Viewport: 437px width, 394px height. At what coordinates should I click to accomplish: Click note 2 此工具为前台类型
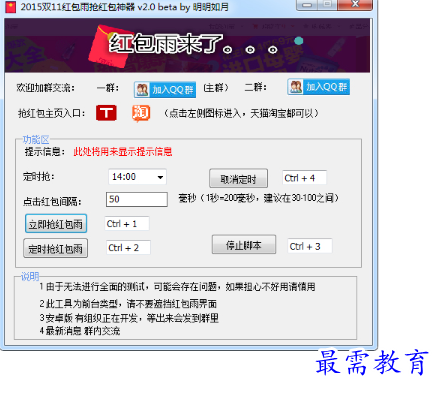pyautogui.click(x=128, y=303)
